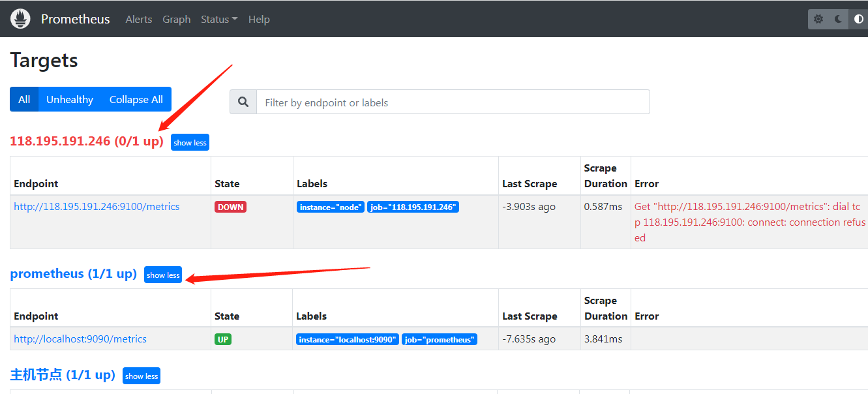The image size is (868, 394).
Task: Open the Prometheus home link
Action: tap(76, 19)
